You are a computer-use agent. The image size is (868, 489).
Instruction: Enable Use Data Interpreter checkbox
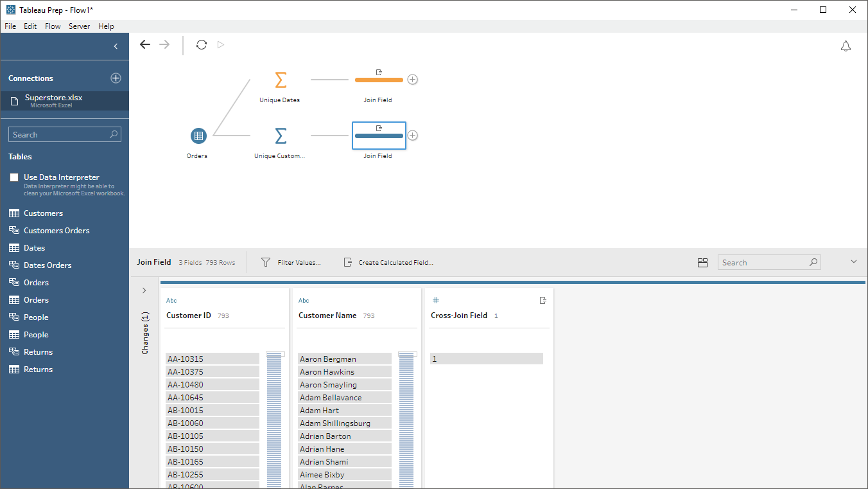(14, 177)
